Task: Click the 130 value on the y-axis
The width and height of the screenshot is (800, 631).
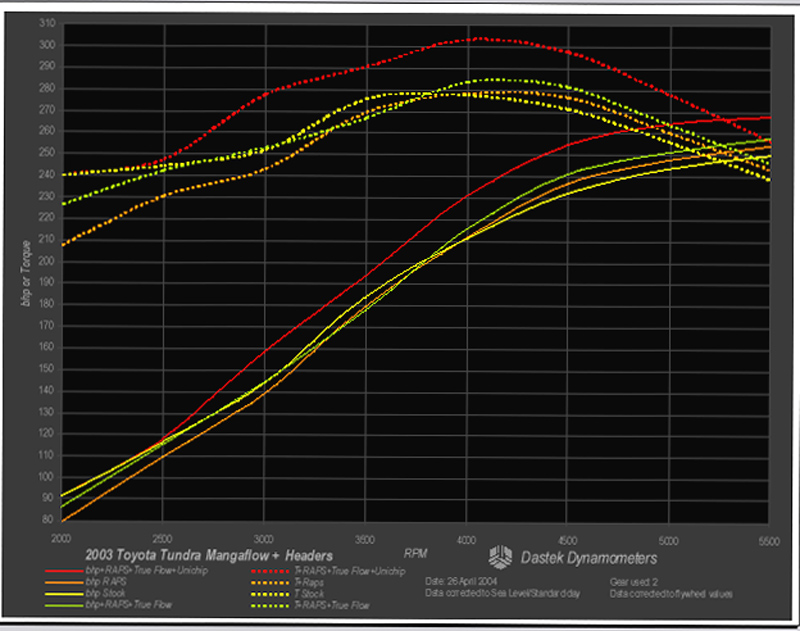Action: (47, 412)
